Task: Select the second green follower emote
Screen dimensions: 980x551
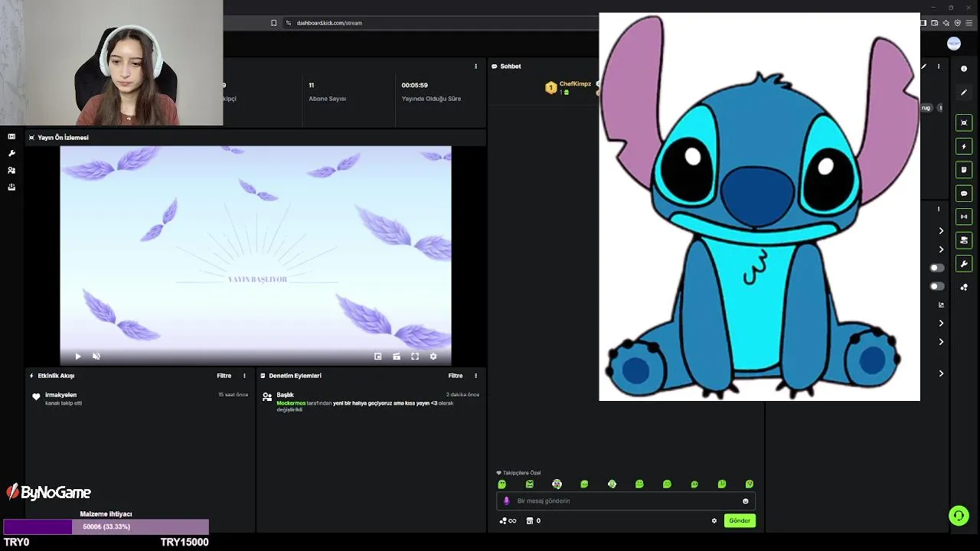Action: 530,484
